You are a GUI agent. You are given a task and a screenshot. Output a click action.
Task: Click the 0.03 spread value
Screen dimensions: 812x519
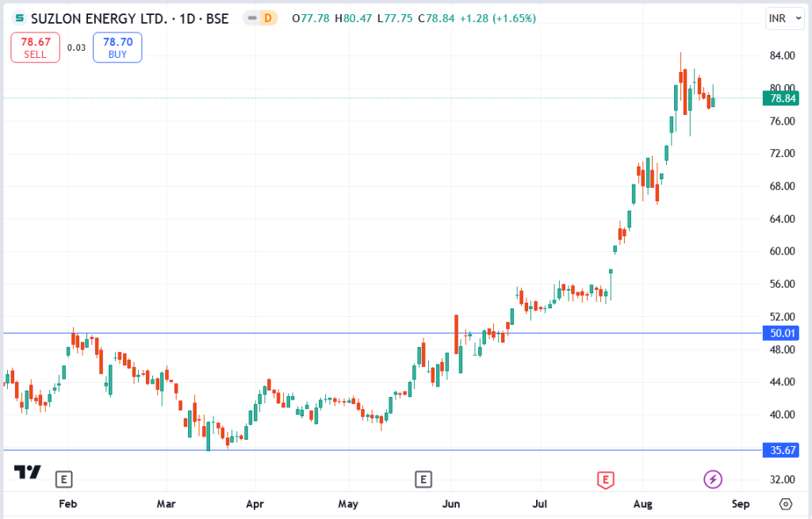[x=77, y=48]
